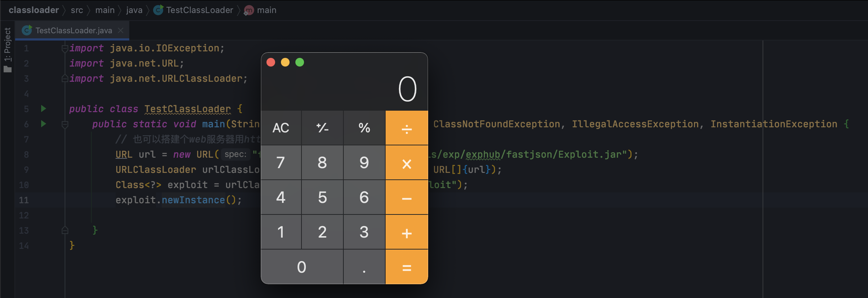
Task: Click the src breadcrumb item
Action: click(77, 10)
